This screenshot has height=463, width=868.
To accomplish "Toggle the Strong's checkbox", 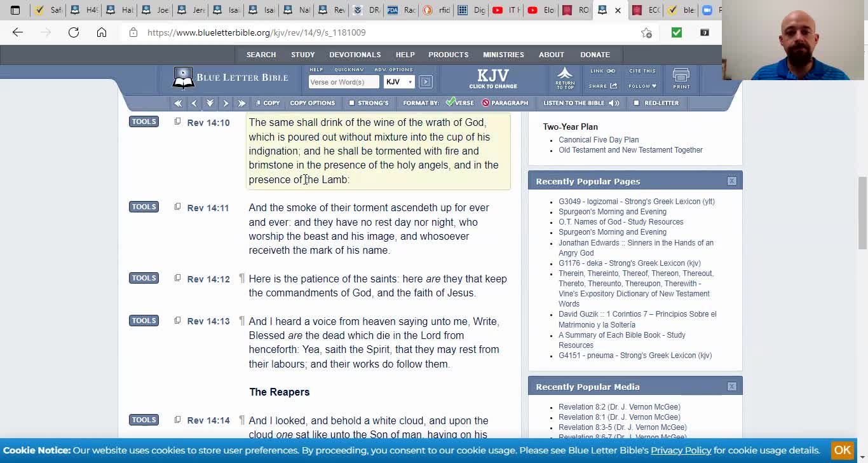I will (x=351, y=103).
